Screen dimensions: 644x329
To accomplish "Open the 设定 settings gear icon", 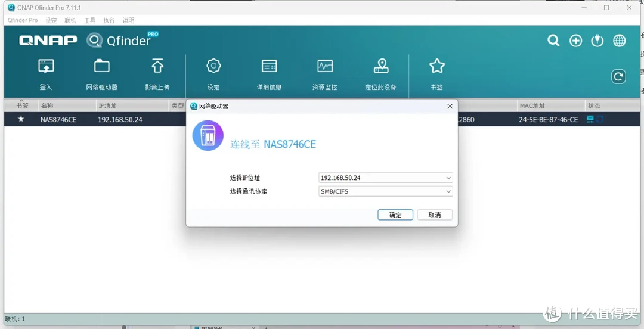I will click(213, 74).
